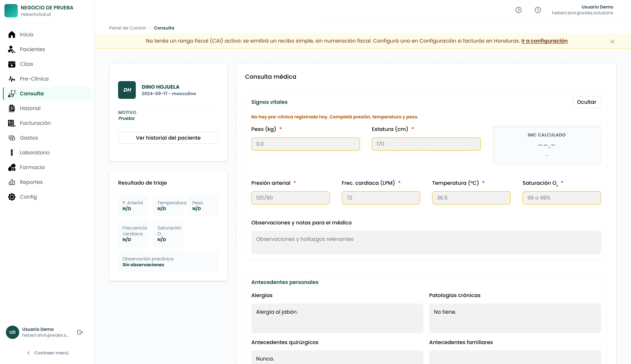Image resolution: width=631 pixels, height=364 pixels.
Task: Click the Frecuencia cardiaca N/D card
Action: pos(133,233)
